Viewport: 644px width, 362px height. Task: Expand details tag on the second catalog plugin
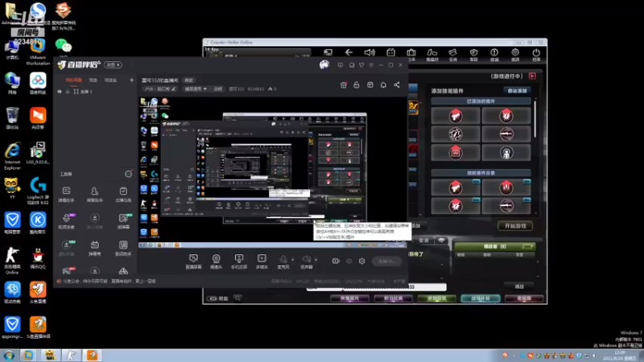tap(526, 182)
